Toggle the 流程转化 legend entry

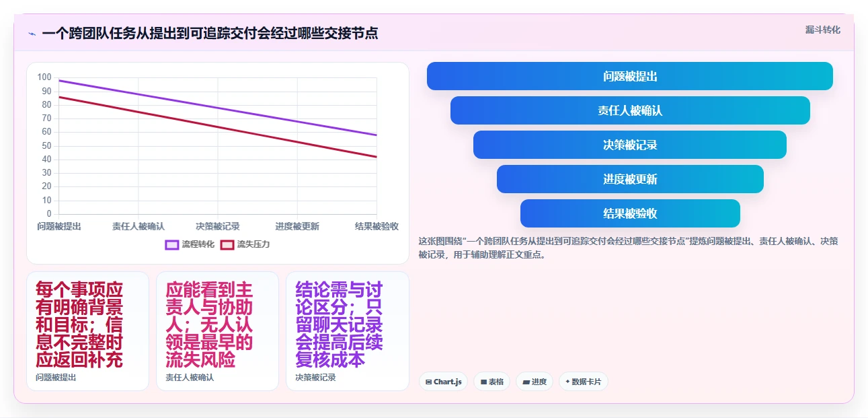click(190, 244)
